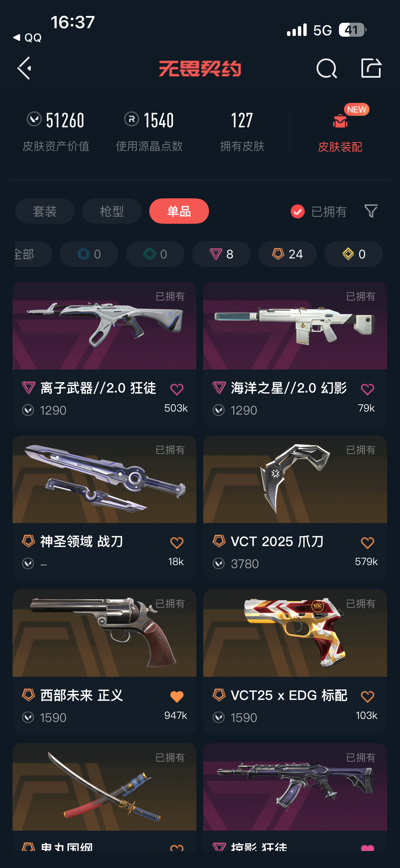
Task: Switch to the 套装 tab
Action: pyautogui.click(x=45, y=211)
